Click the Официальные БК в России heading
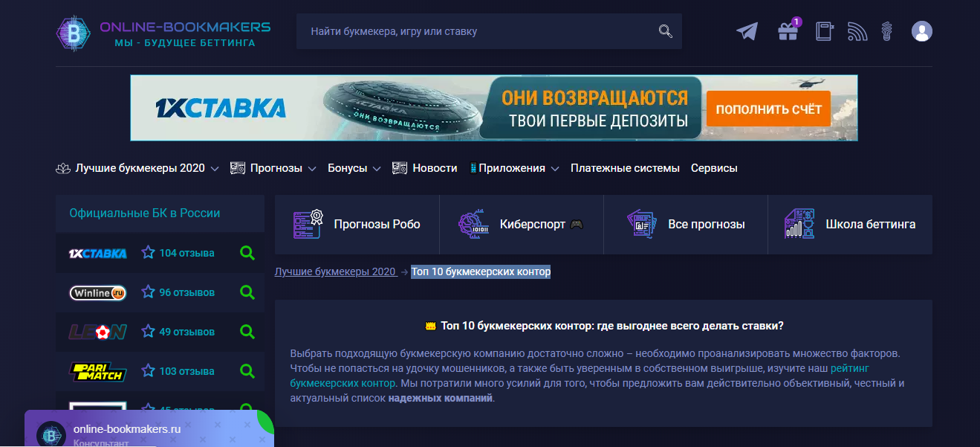 [145, 213]
